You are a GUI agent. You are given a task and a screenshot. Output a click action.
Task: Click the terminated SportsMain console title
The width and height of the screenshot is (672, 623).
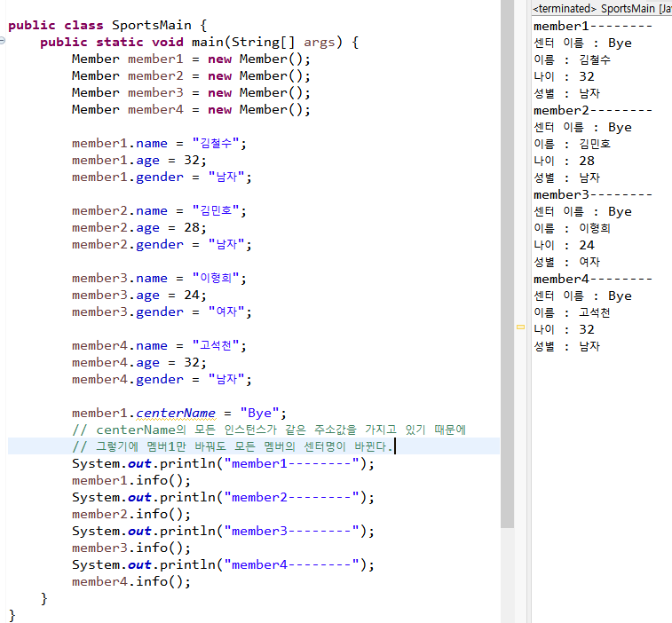click(x=602, y=9)
